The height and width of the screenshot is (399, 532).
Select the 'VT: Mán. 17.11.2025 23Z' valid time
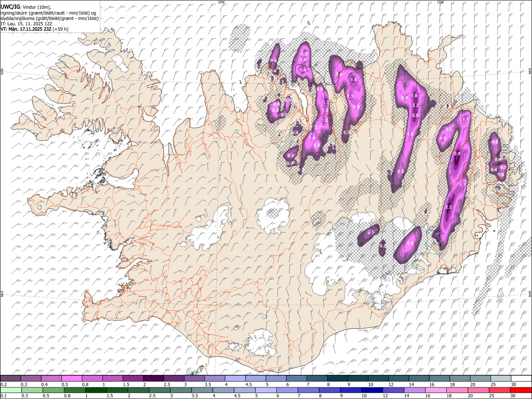click(26, 29)
